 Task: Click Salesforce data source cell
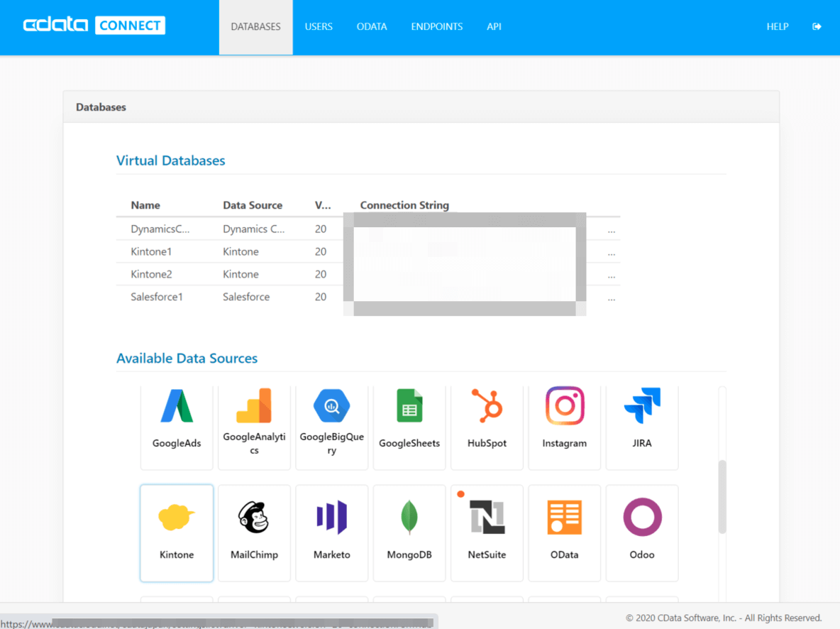[x=246, y=297]
